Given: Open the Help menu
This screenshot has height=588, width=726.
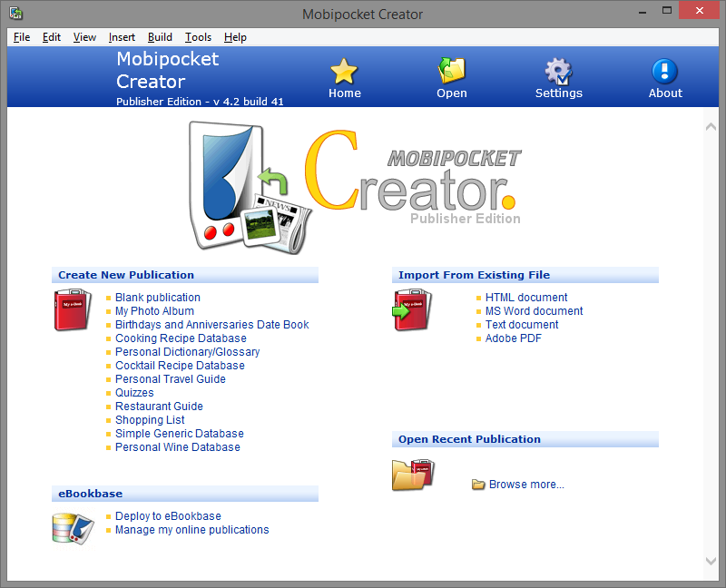Looking at the screenshot, I should coord(235,37).
